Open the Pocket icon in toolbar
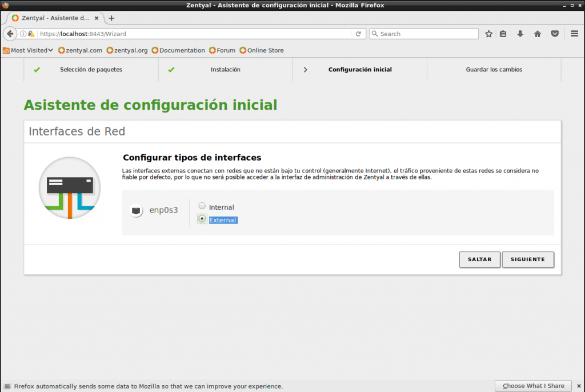The width and height of the screenshot is (585, 392). point(555,34)
